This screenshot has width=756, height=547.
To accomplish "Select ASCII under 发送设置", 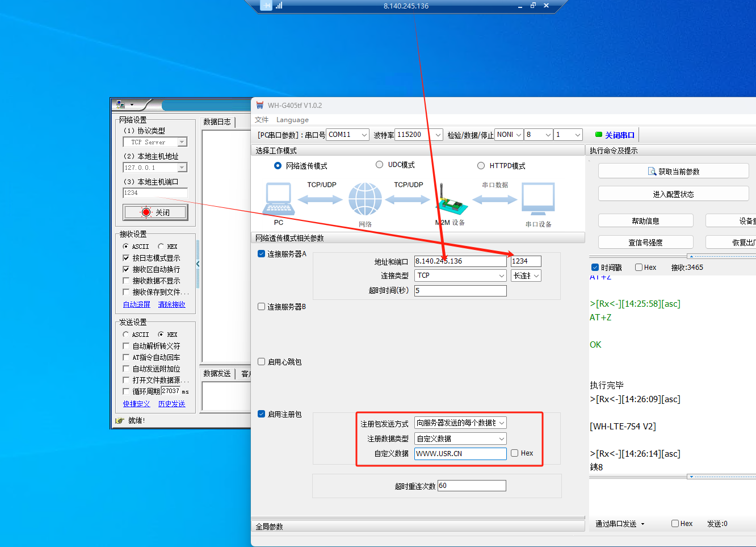I will (126, 335).
